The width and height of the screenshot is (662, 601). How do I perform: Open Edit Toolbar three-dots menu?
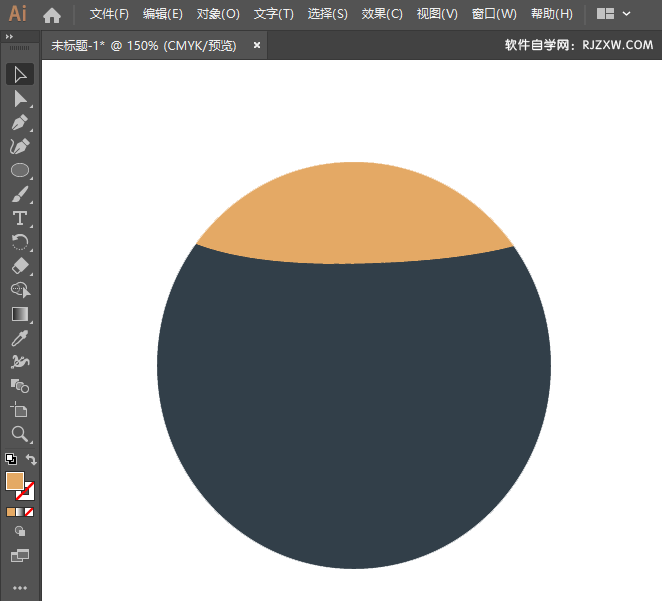[x=19, y=587]
